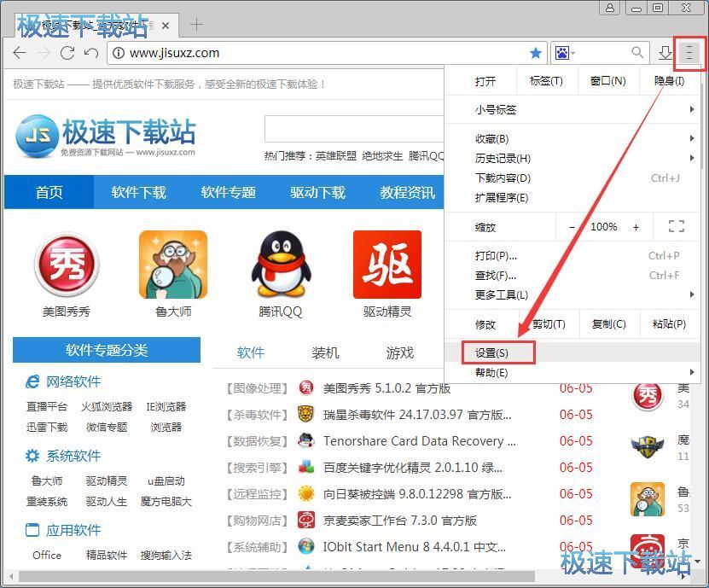Switch to the 软件专题 navigation tab
Viewport: 709px width, 588px height.
coord(228,192)
